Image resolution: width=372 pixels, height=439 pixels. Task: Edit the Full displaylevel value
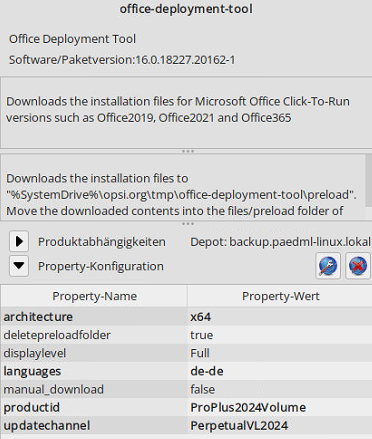(x=280, y=353)
